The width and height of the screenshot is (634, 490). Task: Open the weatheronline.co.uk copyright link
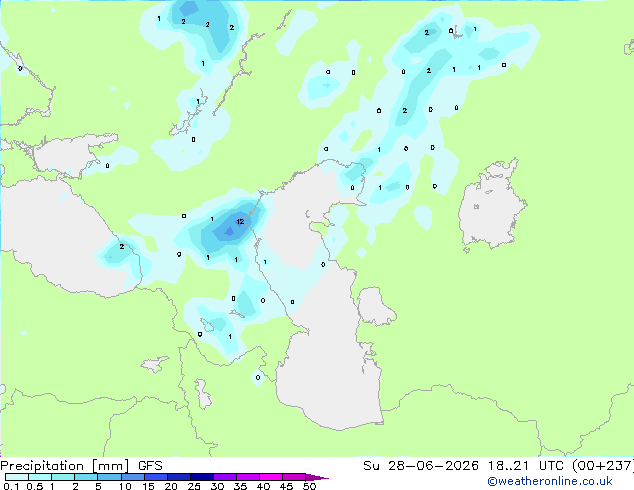[x=549, y=481]
